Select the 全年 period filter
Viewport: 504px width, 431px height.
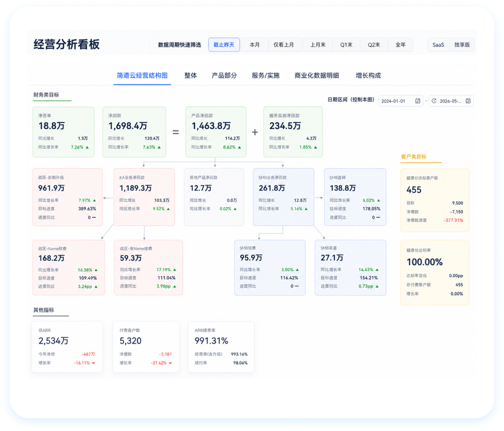[400, 45]
